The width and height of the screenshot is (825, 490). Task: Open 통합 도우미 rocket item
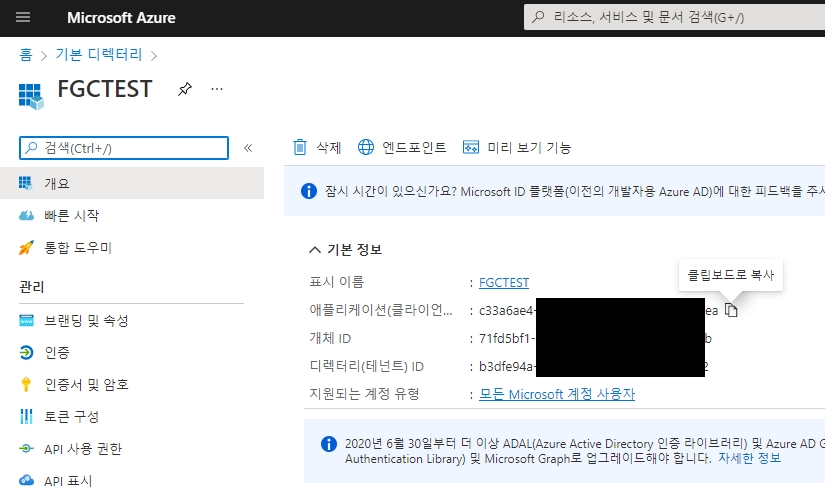tap(78, 248)
